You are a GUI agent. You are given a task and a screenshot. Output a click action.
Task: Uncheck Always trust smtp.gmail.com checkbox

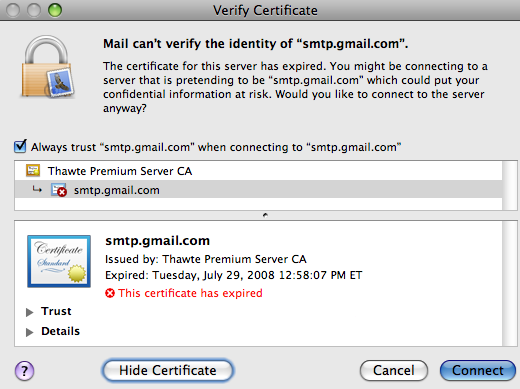click(x=20, y=146)
